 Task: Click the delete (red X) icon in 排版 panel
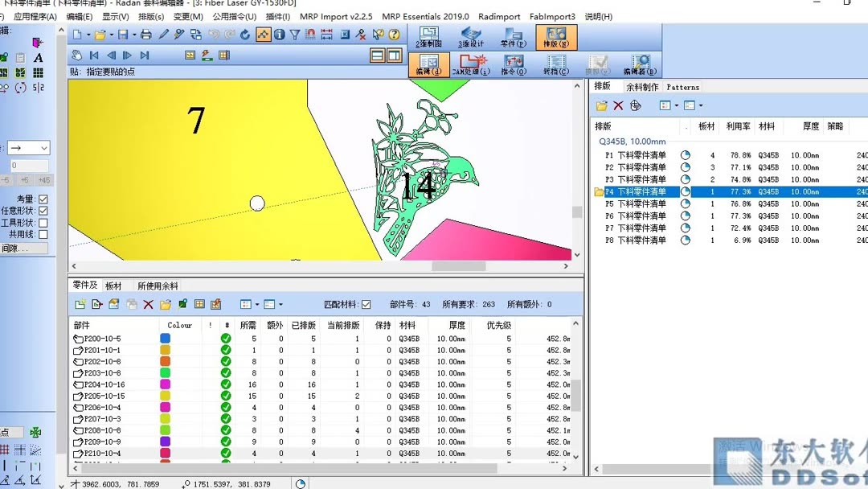pos(619,105)
